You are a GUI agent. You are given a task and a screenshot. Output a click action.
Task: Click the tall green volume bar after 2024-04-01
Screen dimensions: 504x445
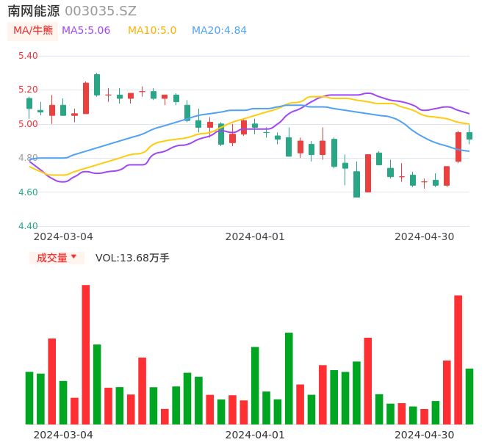click(x=289, y=378)
